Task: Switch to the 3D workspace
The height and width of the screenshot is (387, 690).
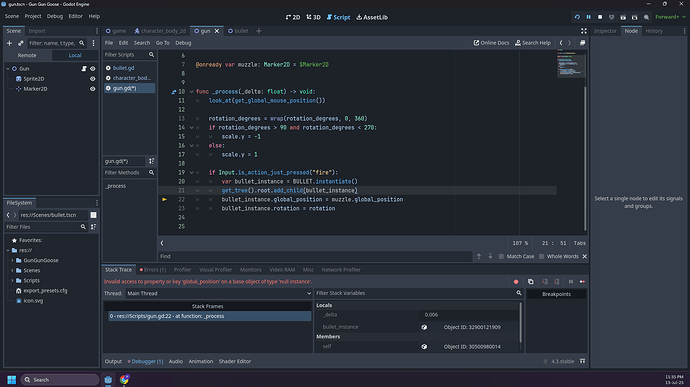Action: 313,17
